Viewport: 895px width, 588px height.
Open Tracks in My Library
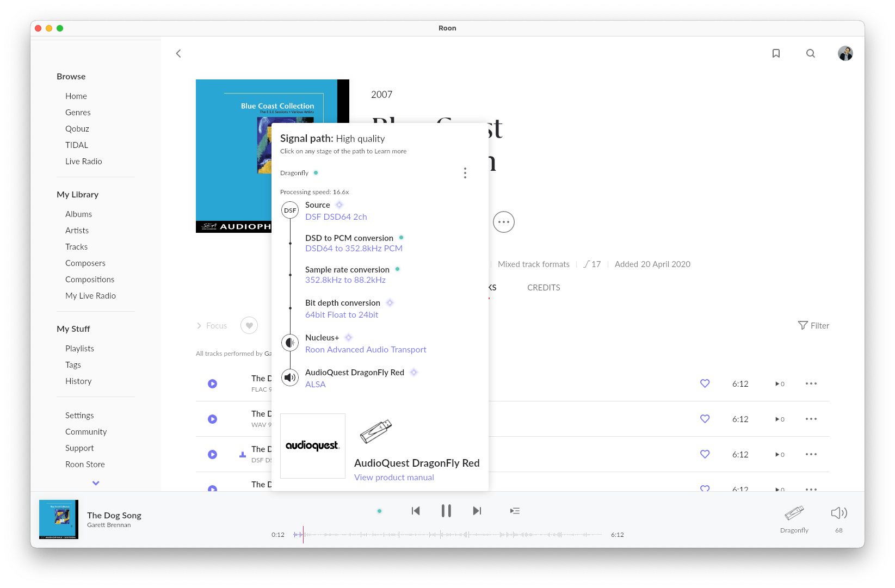[77, 247]
